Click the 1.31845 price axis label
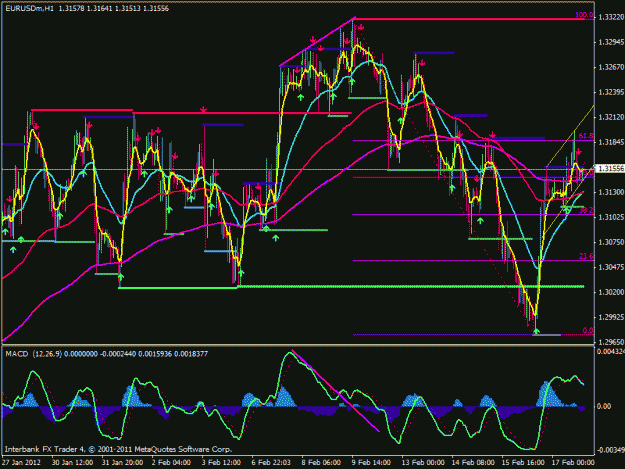This screenshot has width=625, height=469. (611, 143)
